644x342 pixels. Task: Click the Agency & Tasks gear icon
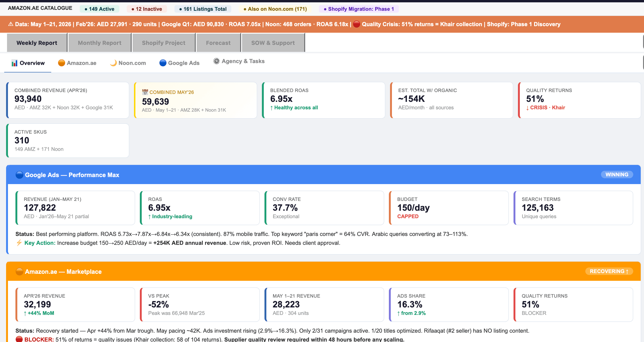pos(216,61)
